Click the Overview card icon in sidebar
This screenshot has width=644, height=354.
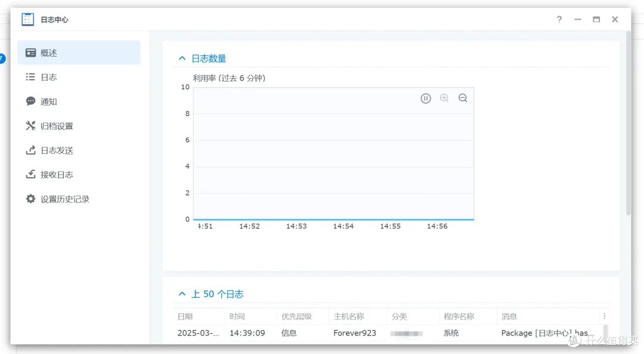pyautogui.click(x=30, y=52)
